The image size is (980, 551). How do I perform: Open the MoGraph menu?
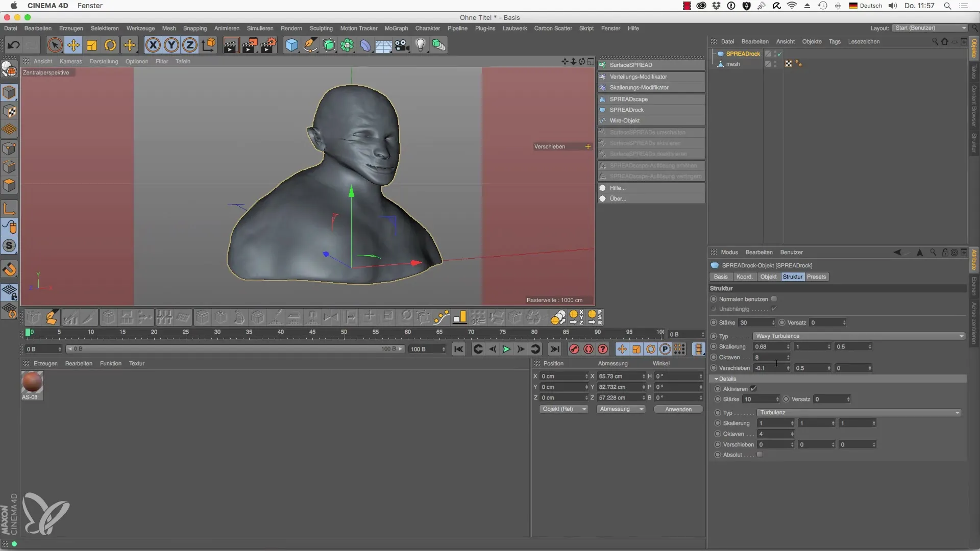coord(396,28)
